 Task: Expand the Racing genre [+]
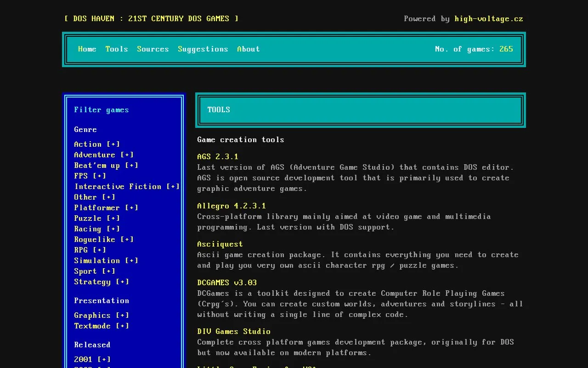tap(113, 229)
